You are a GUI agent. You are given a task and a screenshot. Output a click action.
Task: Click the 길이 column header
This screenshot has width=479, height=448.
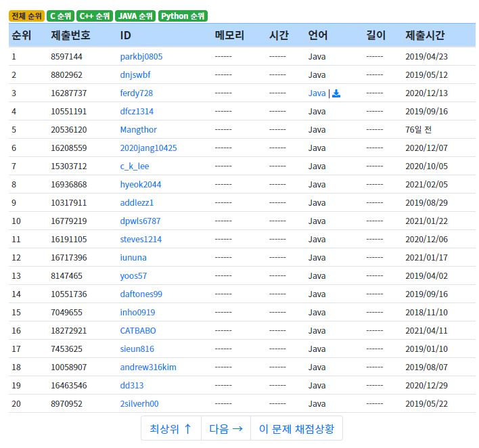(375, 35)
